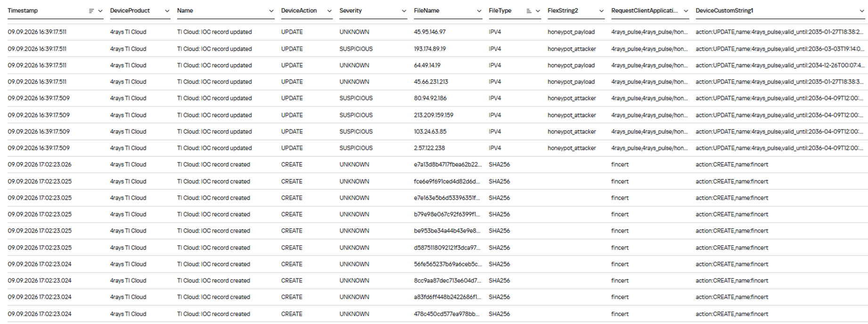Image resolution: width=868 pixels, height=324 pixels.
Task: Expand the FlexString2 column chevron
Action: 601,11
